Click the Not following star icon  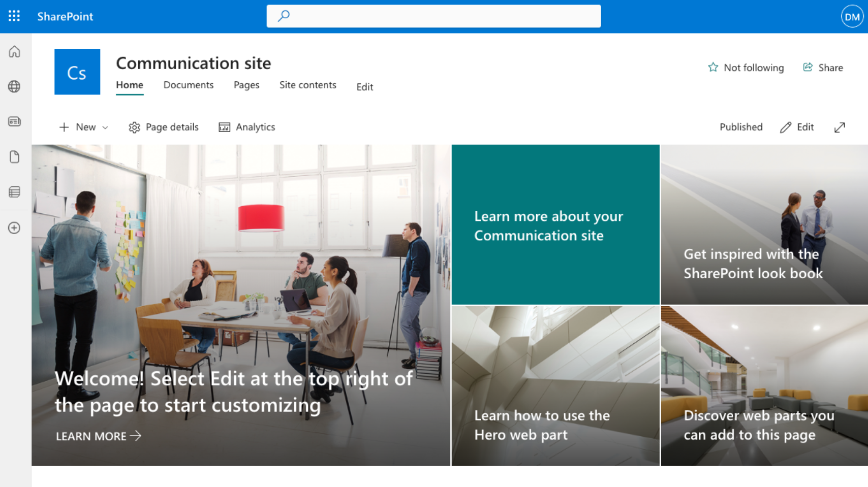point(713,68)
